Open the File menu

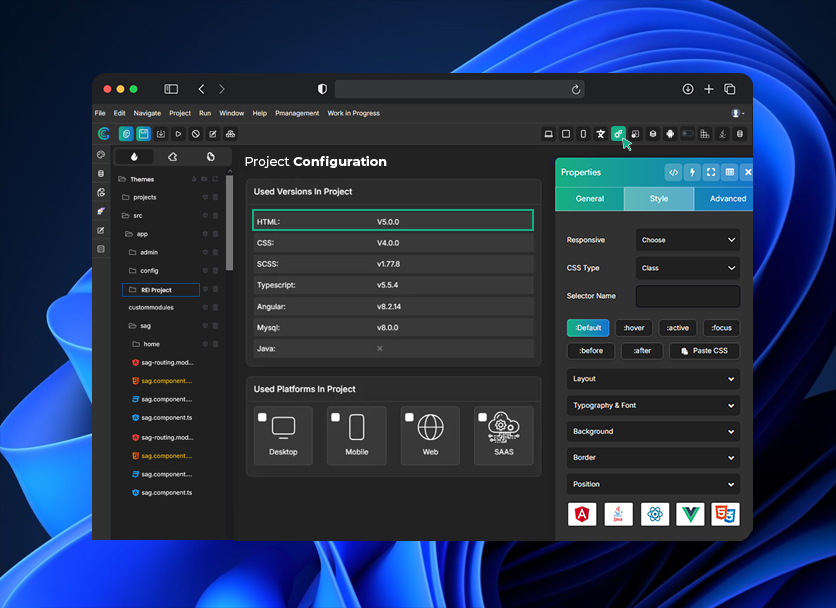(100, 113)
